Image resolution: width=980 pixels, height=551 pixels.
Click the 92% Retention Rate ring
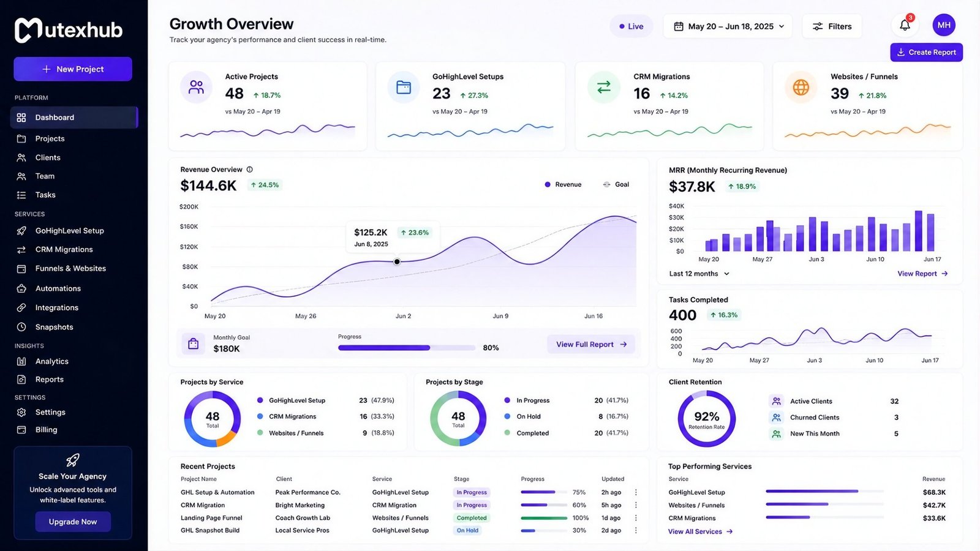(x=706, y=419)
